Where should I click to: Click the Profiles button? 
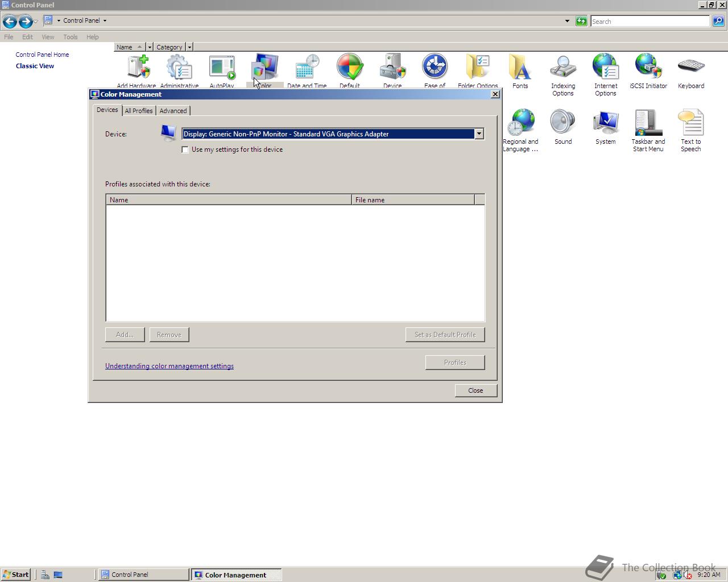tap(455, 363)
